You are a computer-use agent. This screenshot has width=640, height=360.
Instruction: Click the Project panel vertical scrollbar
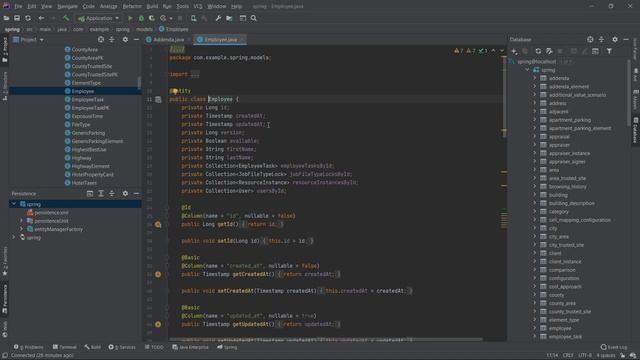click(139, 83)
